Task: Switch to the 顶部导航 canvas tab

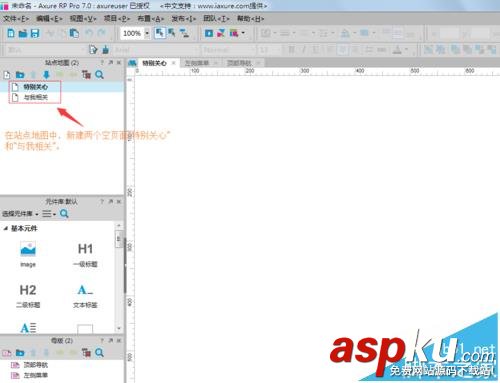Action: coord(239,63)
